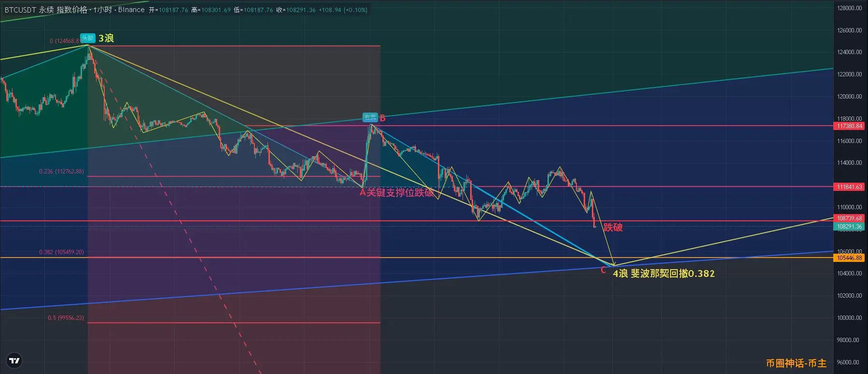
Task: Click the 0.382 (105459.20) Fibonacci level label
Action: point(61,252)
